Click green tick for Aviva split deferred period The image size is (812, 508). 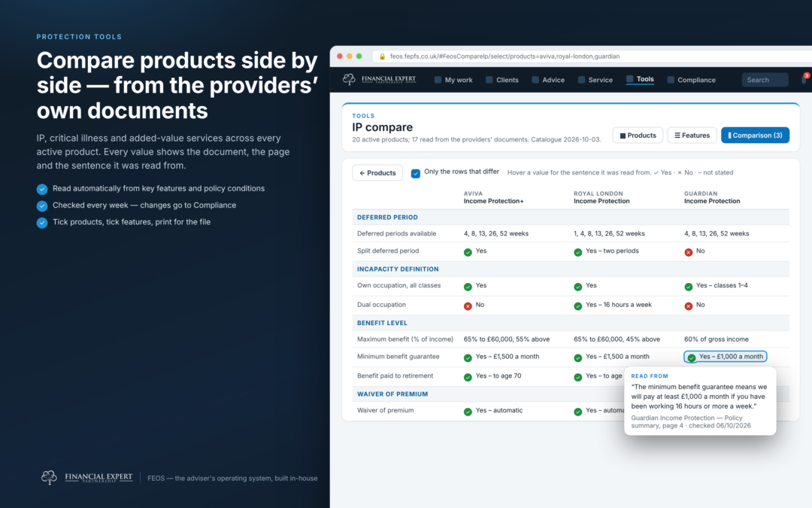click(468, 252)
